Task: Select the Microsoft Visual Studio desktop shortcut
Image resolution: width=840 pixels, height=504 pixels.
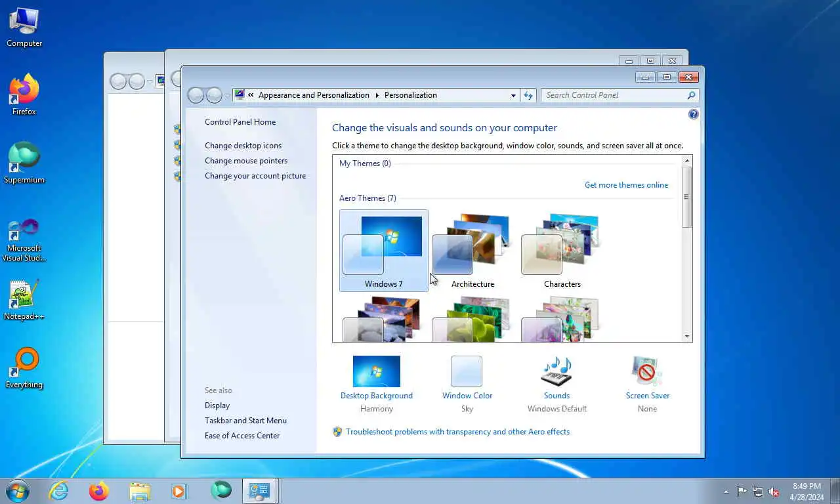Action: (24, 240)
